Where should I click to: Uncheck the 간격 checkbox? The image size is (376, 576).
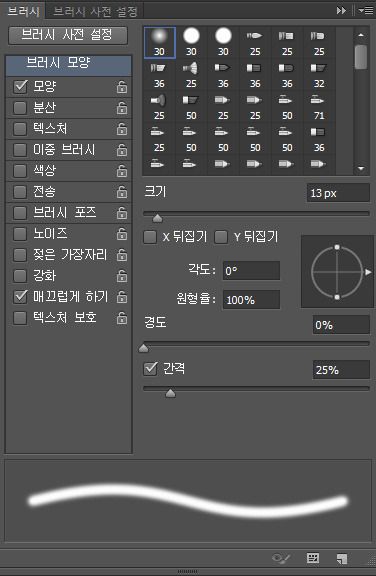pyautogui.click(x=150, y=368)
